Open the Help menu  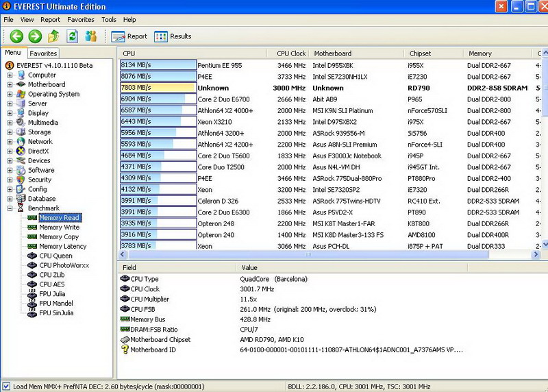(129, 20)
